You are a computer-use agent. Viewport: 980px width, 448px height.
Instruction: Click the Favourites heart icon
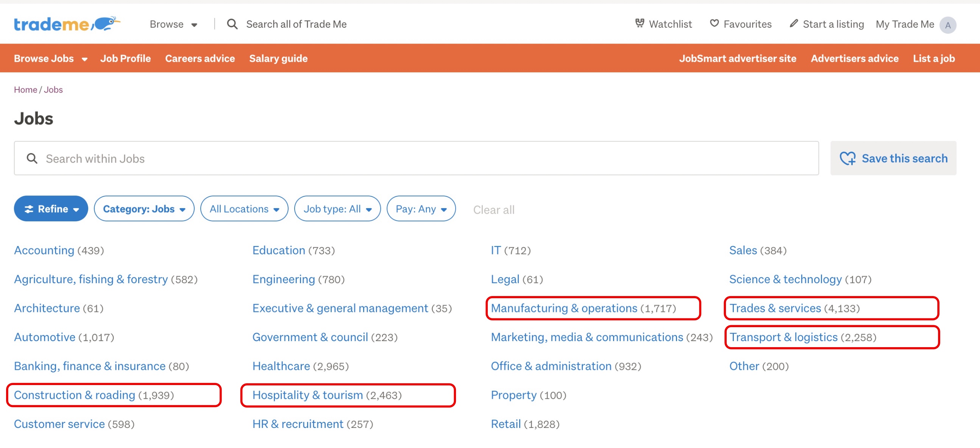coord(714,23)
